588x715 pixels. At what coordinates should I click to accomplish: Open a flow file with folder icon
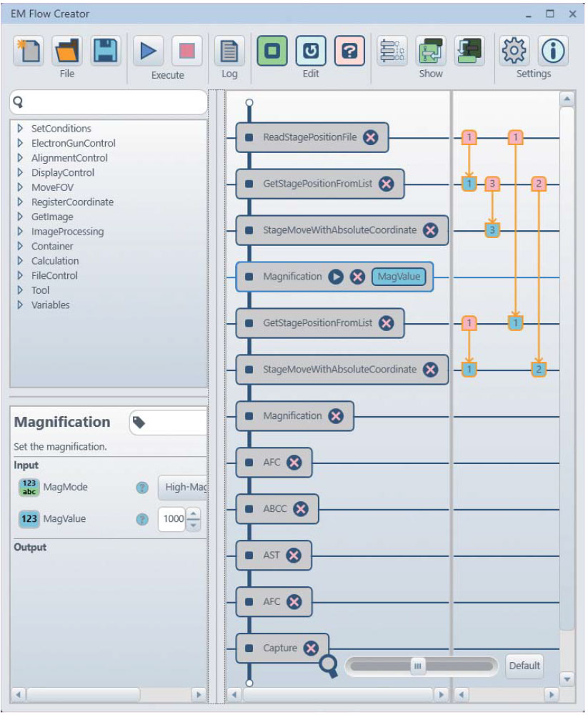pos(66,51)
